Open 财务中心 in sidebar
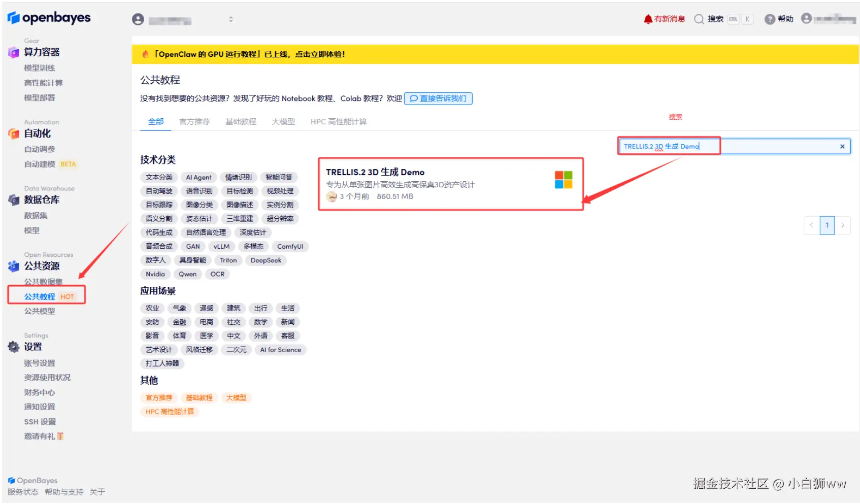This screenshot has width=860, height=504. [x=40, y=392]
